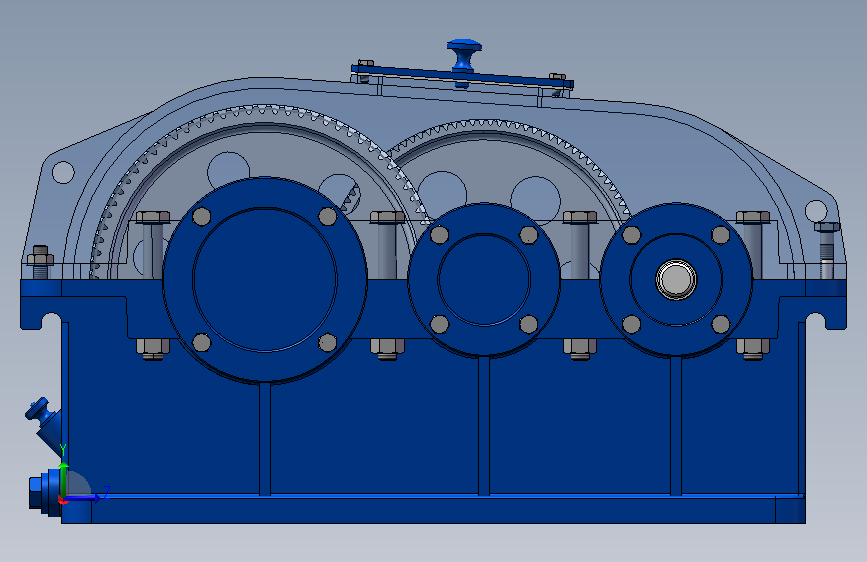
Task: Click the grey shaft end in the right bearing cap
Action: [x=676, y=279]
